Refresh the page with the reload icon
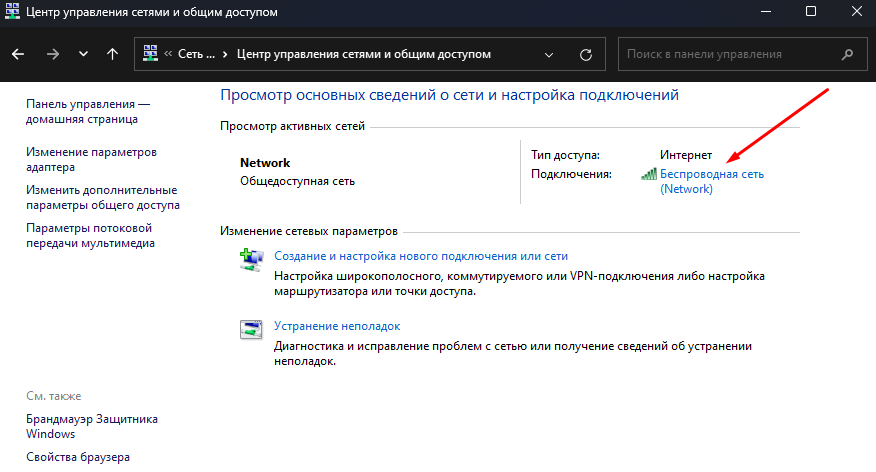876x472 pixels. 585,55
